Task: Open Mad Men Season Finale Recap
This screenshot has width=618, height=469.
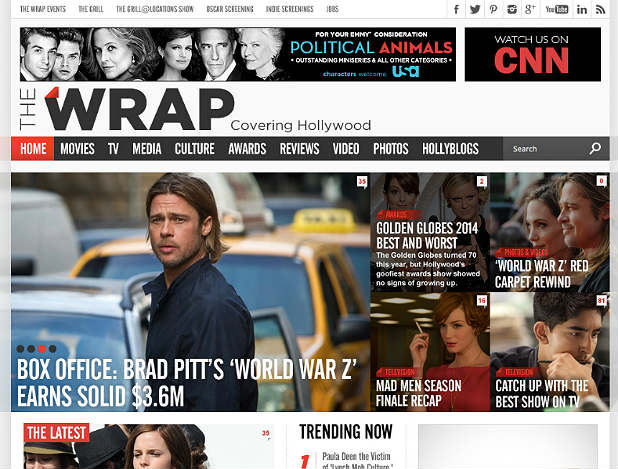Action: click(x=419, y=393)
